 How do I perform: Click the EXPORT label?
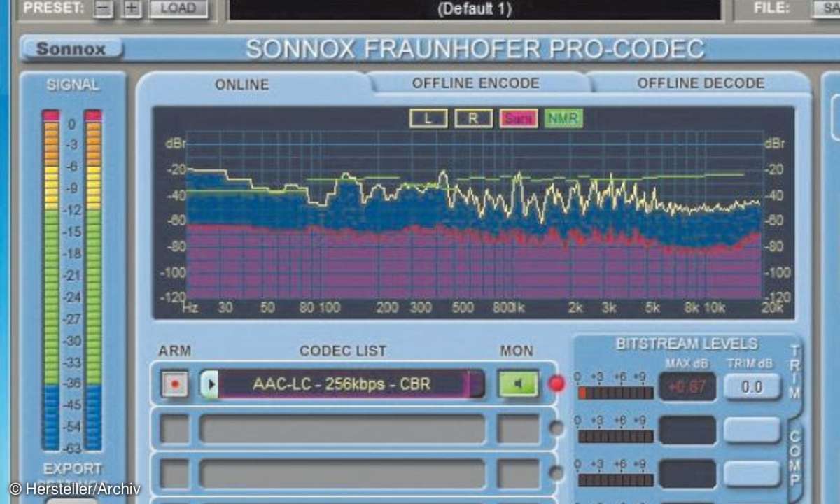coord(73,468)
